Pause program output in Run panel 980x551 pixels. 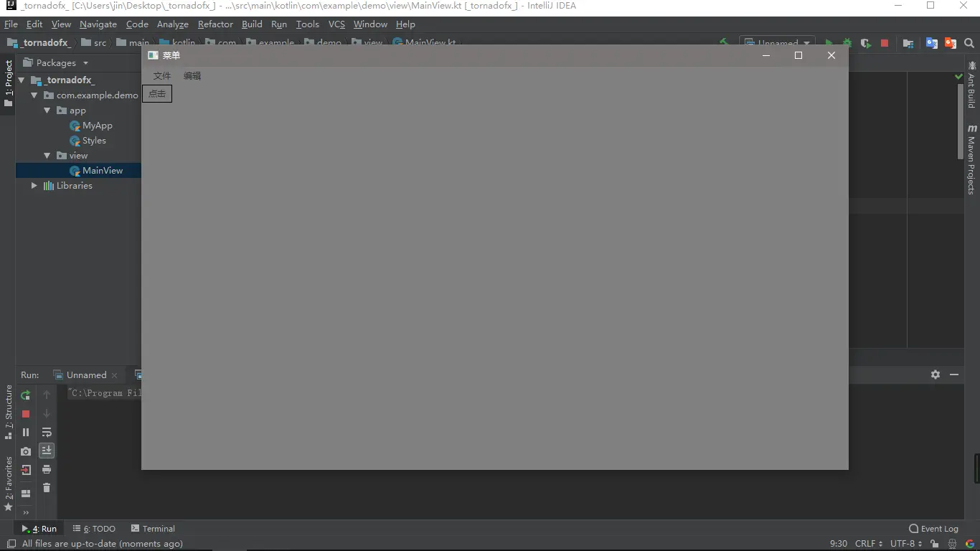(x=26, y=433)
